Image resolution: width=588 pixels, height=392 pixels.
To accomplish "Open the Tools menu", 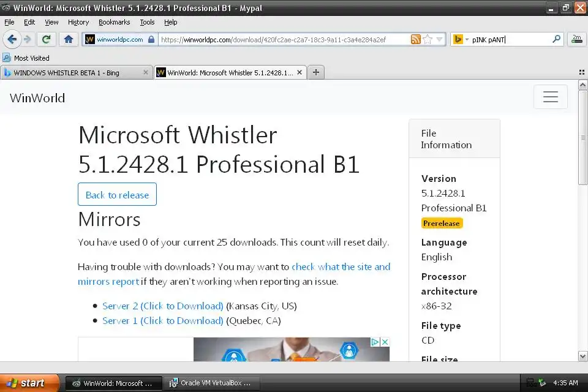I will point(147,22).
